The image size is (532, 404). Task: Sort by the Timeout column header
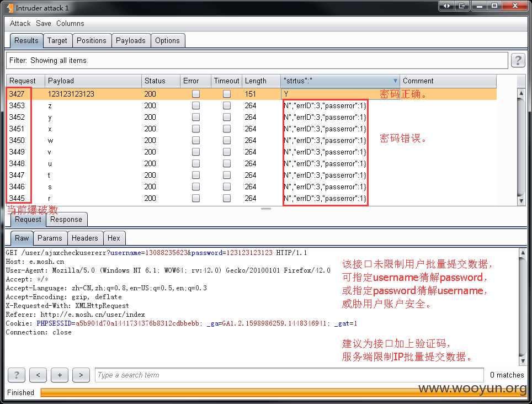pos(227,81)
